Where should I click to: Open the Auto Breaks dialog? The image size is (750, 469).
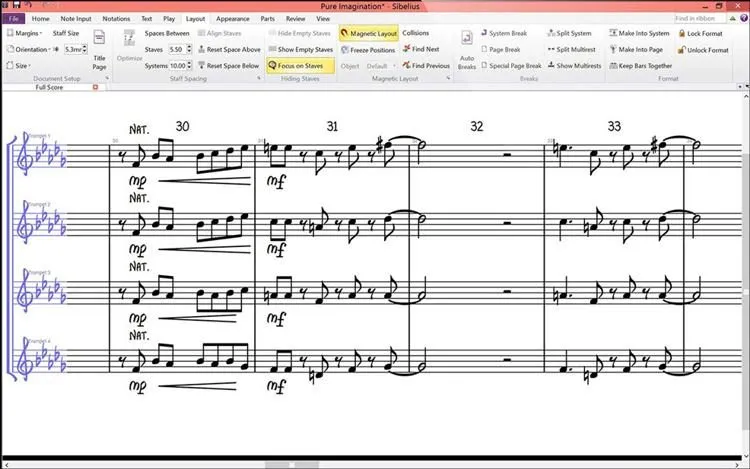pos(466,50)
